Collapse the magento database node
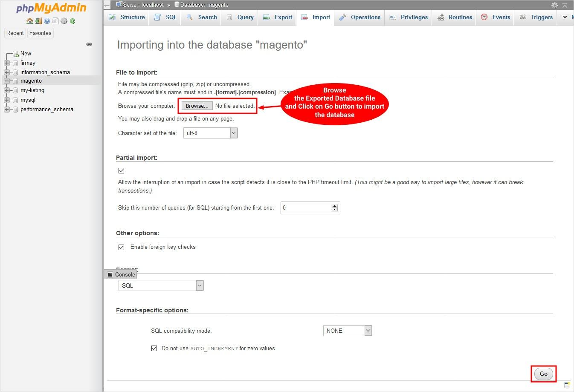This screenshot has height=392, width=574. [7, 81]
